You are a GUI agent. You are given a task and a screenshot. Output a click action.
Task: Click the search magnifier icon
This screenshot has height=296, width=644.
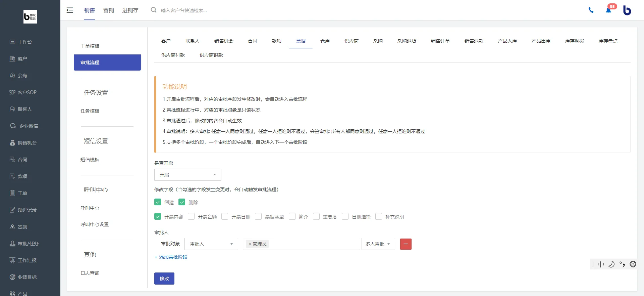154,10
